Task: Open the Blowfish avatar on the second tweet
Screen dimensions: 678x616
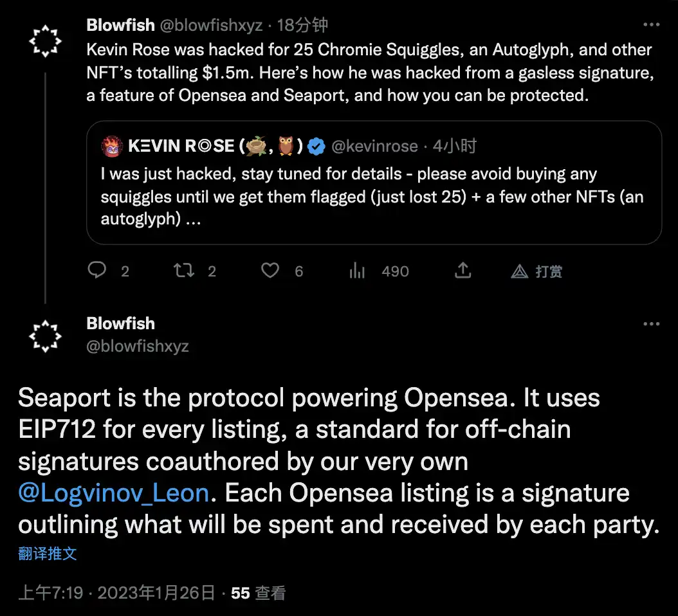Action: click(x=46, y=336)
